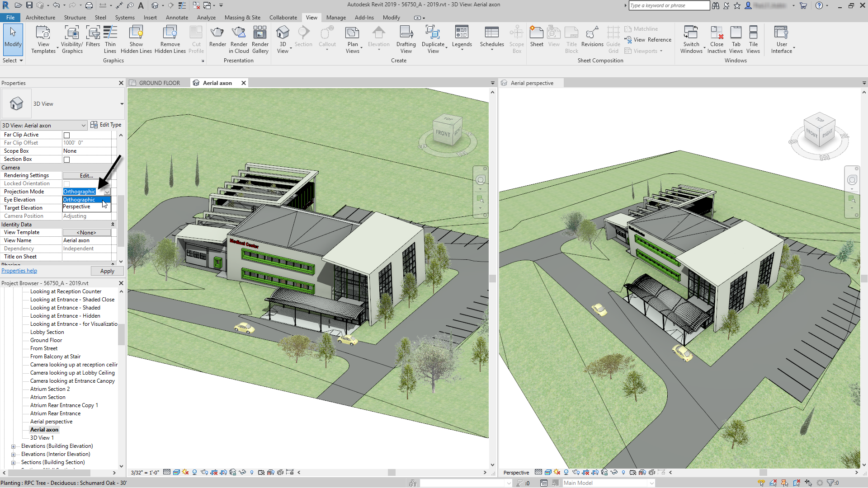Check the Section Box option in Properties
The height and width of the screenshot is (488, 868).
click(66, 159)
